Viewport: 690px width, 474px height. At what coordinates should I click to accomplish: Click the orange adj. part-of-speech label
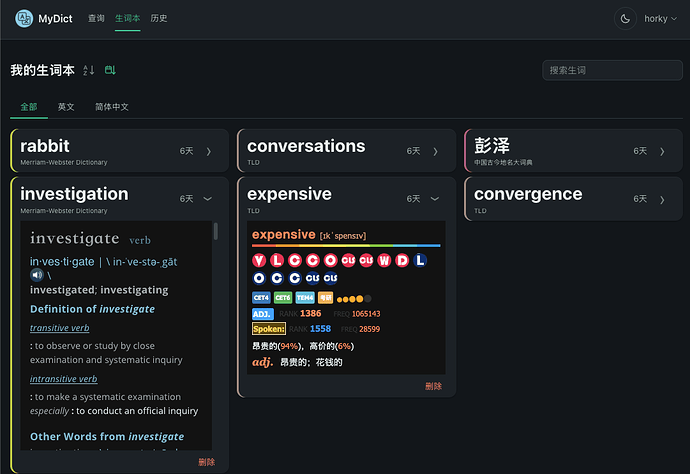(x=263, y=362)
